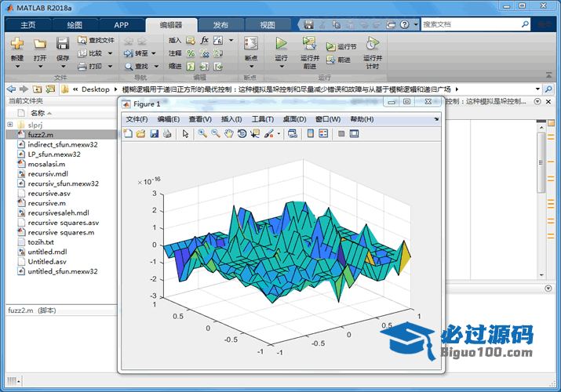
Task: Click the uncomment icon next to percent
Action: pyautogui.click(x=204, y=53)
